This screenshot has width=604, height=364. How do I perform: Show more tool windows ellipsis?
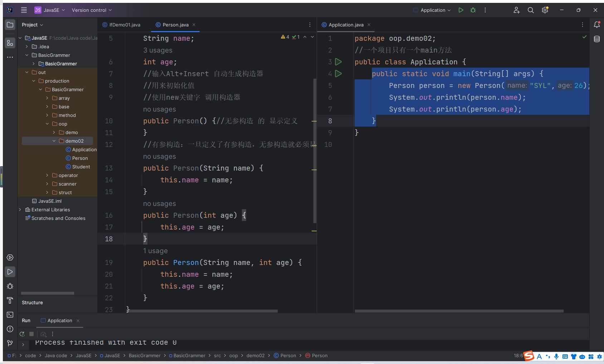click(x=10, y=57)
